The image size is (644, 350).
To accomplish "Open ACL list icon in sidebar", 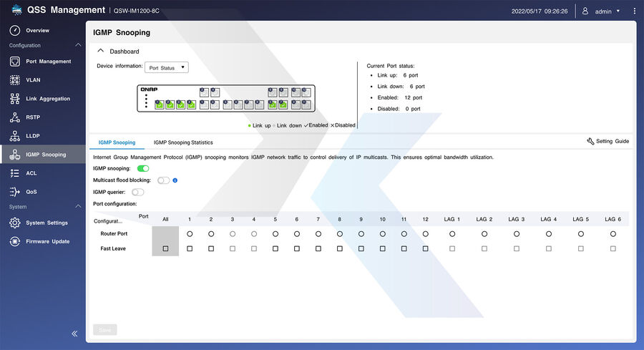I will (x=14, y=173).
